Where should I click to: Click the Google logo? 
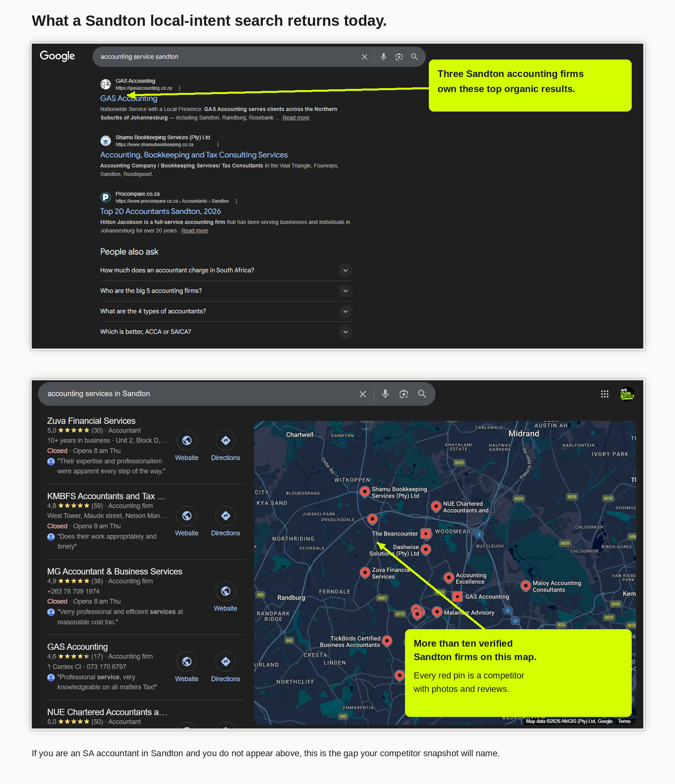click(x=57, y=56)
